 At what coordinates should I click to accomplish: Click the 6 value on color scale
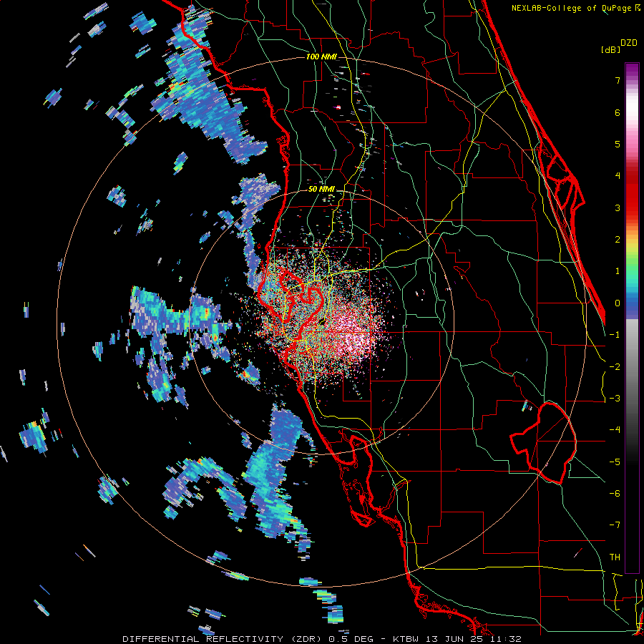(618, 112)
